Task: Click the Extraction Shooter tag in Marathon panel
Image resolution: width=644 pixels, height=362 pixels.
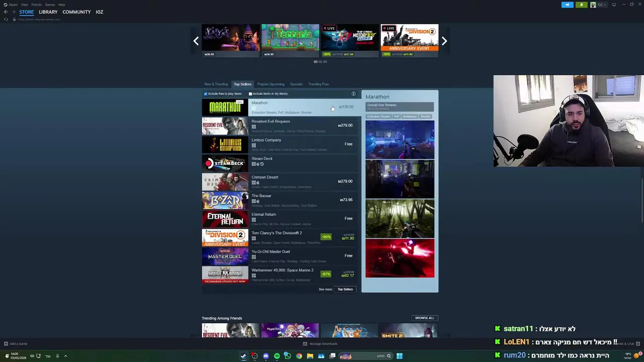Action: pos(378,117)
